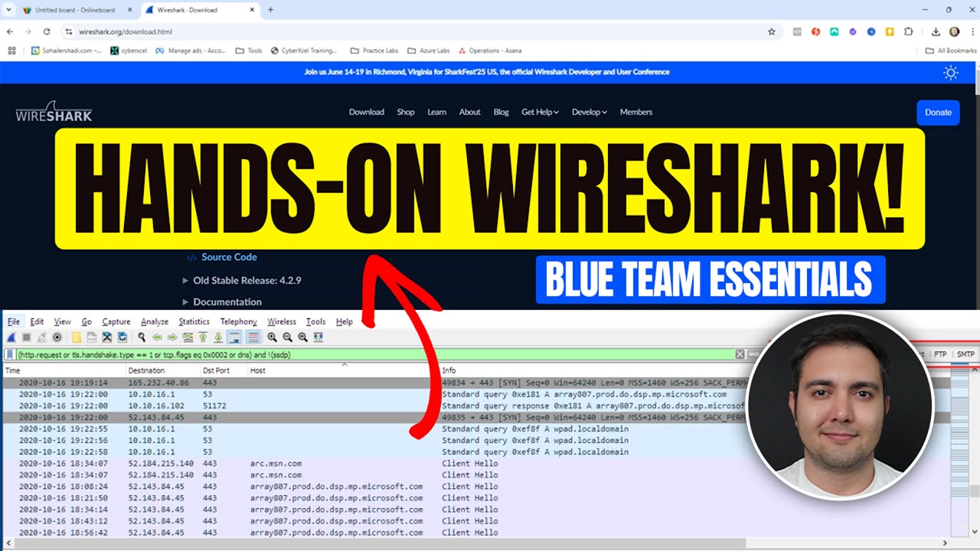The height and width of the screenshot is (551, 980).
Task: Expand the Documentation section
Action: [222, 302]
